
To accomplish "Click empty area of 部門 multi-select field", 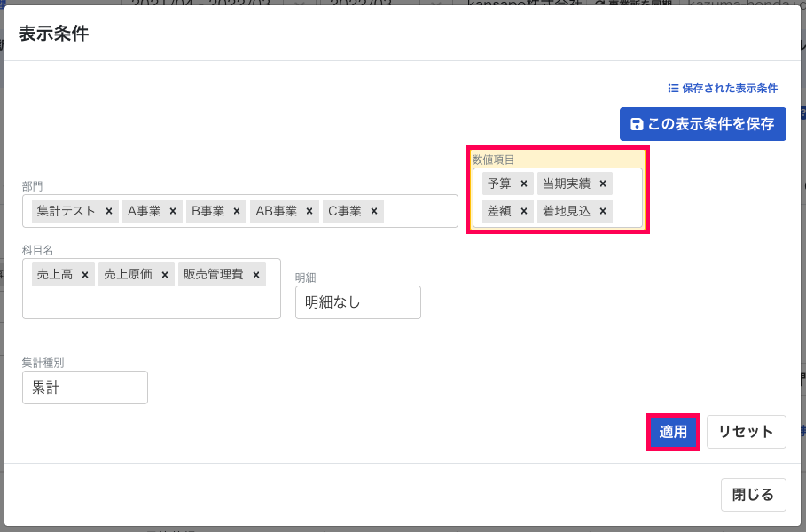I will (x=420, y=211).
